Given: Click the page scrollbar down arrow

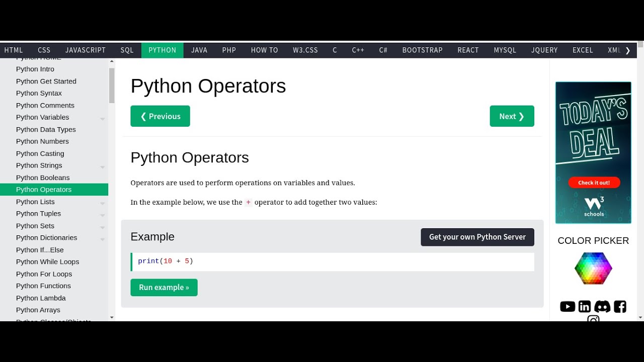Looking at the screenshot, I should pos(640,318).
